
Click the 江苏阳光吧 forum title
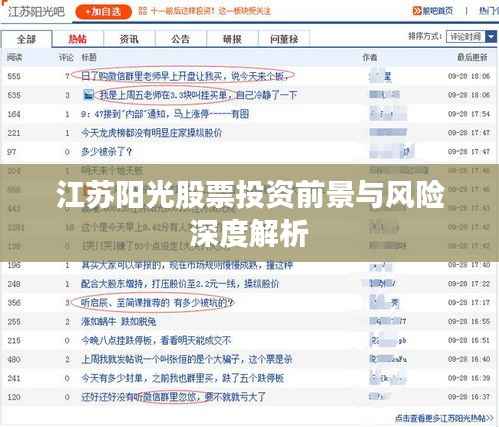[36, 12]
